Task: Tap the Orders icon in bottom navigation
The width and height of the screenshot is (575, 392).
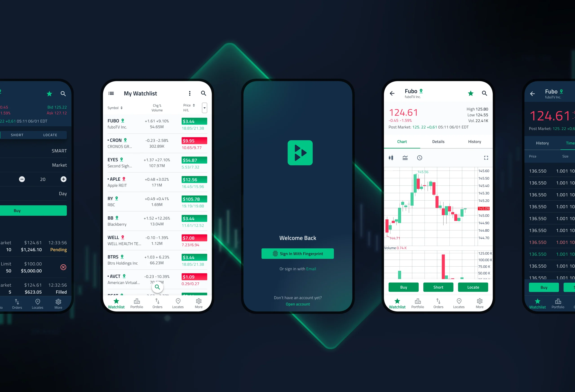Action: (156, 303)
